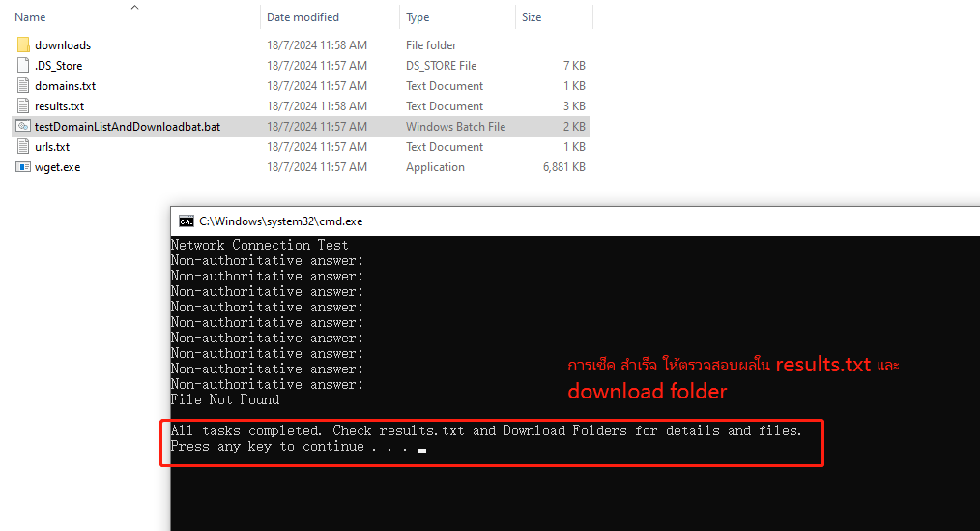The image size is (980, 531).
Task: Click the 'DS_STORE File' type cell
Action: (x=442, y=65)
